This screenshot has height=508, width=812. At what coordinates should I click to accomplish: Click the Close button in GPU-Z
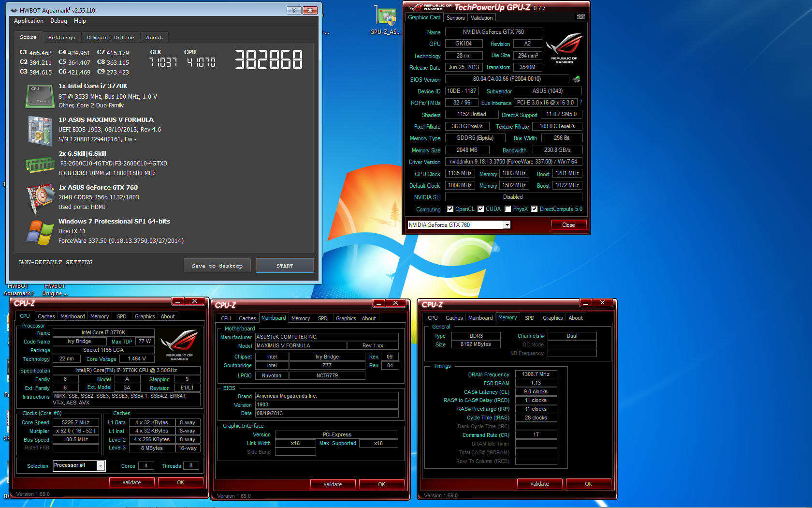tap(568, 225)
